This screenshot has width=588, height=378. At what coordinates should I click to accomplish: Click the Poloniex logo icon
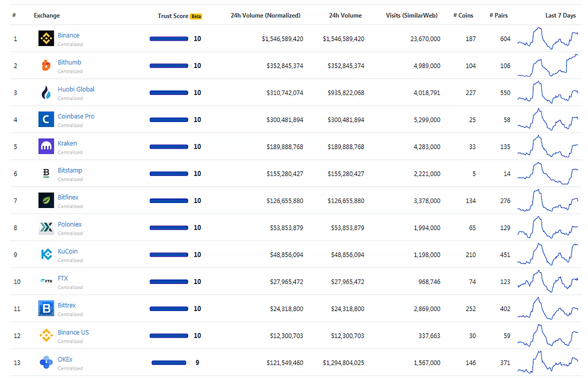46,227
